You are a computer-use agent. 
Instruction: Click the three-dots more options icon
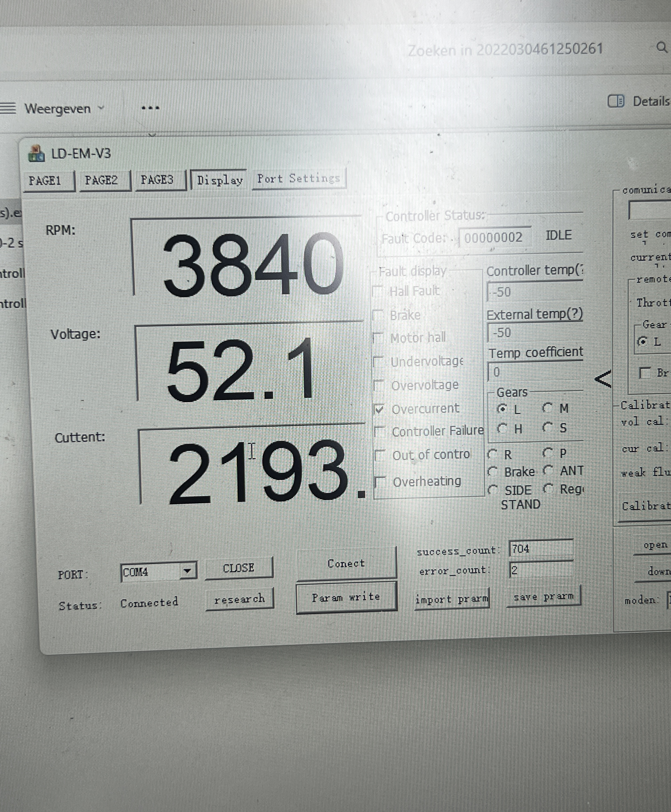tap(150, 108)
